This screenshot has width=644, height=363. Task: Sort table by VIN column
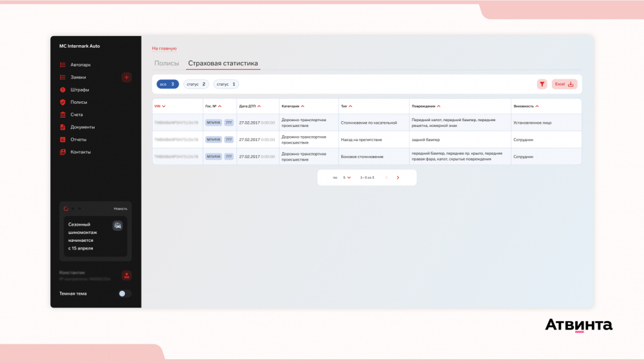[x=160, y=106]
